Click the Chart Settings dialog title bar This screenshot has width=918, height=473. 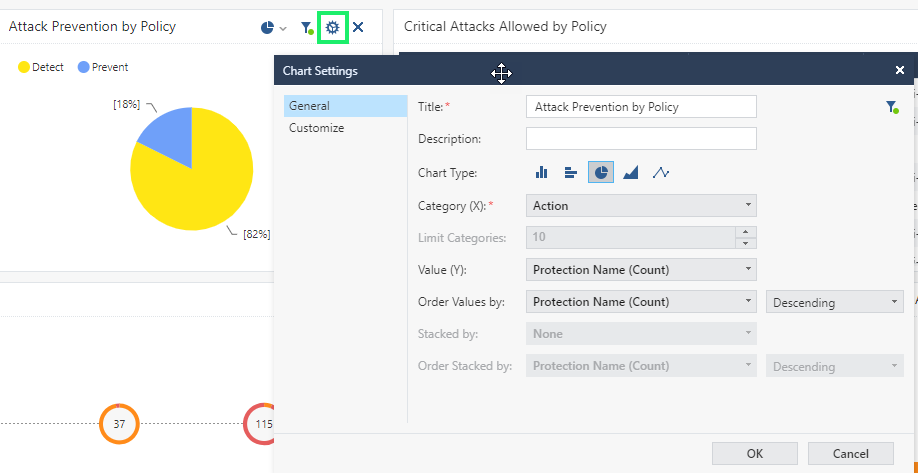595,70
